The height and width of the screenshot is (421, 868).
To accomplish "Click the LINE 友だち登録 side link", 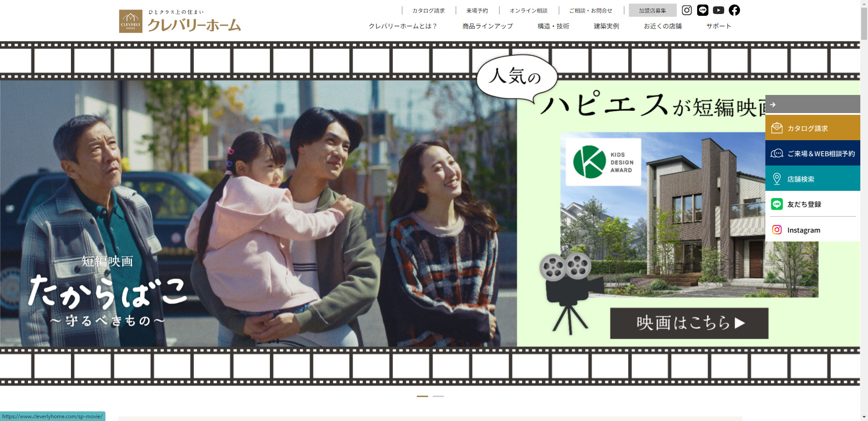I will pos(812,204).
